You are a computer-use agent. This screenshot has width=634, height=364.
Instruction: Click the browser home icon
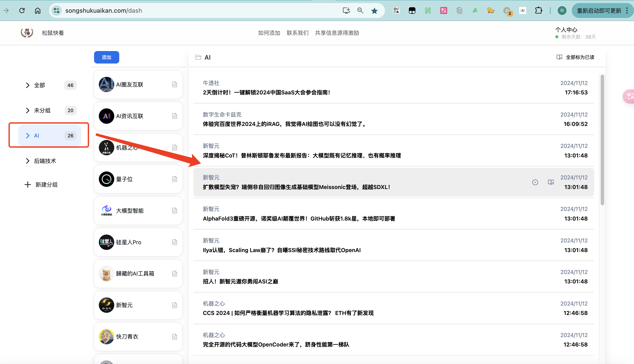click(x=37, y=11)
